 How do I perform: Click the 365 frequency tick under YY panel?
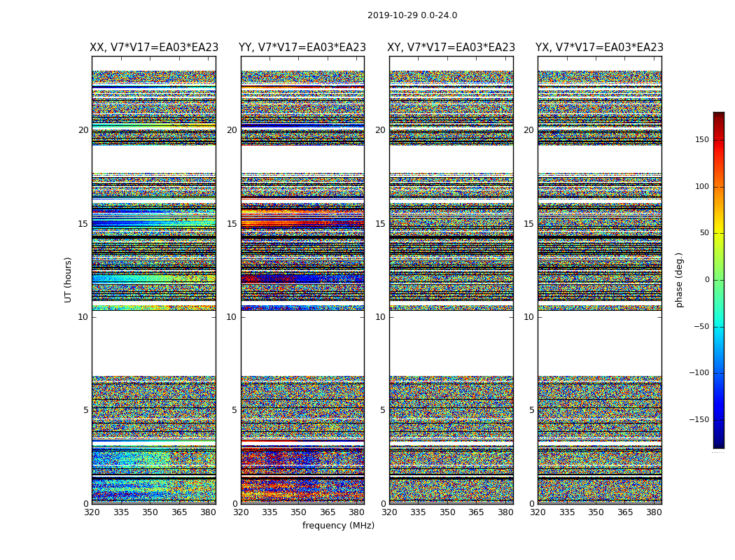coord(328,512)
